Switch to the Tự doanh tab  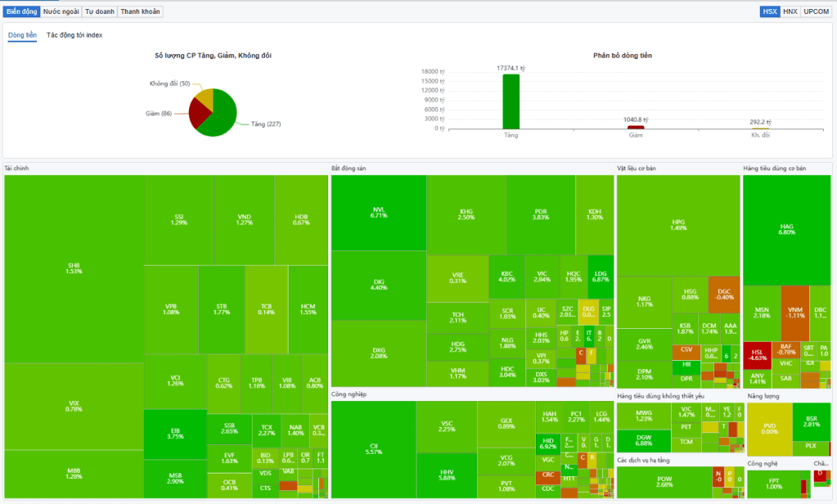click(100, 11)
